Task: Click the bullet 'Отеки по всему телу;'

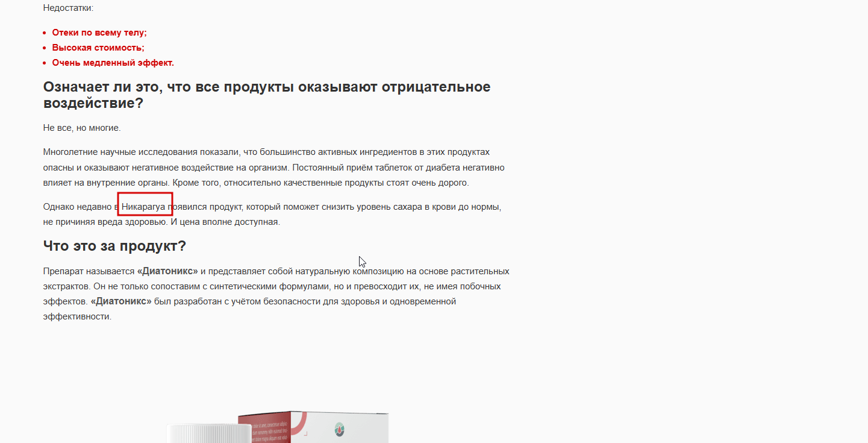Action: coord(99,33)
